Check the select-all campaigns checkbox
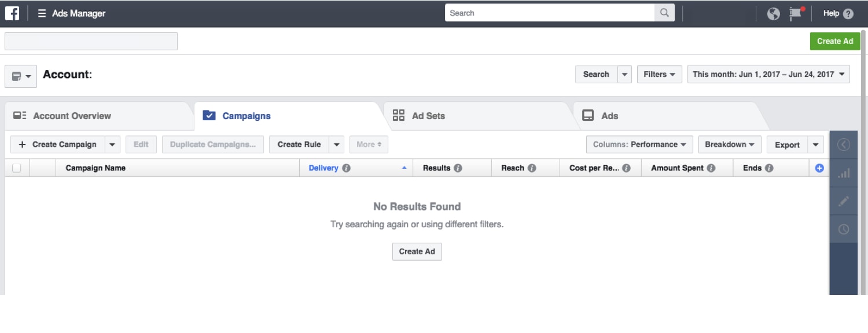Viewport: 868px width, 333px height. coord(17,168)
